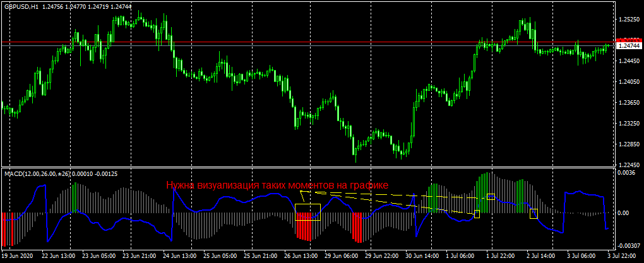Image resolution: width=644 pixels, height=263 pixels.
Task: Click the 1.24050 price axis label
Action: (629, 81)
